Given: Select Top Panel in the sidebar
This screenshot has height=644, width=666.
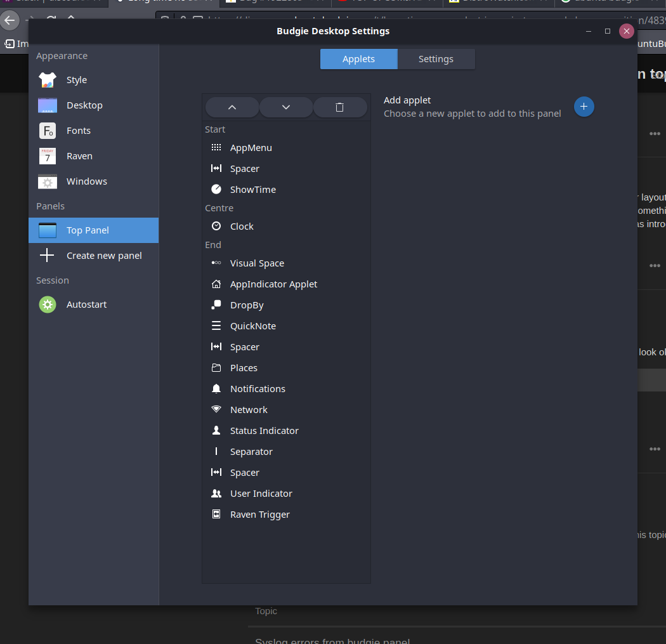Looking at the screenshot, I should click(93, 230).
